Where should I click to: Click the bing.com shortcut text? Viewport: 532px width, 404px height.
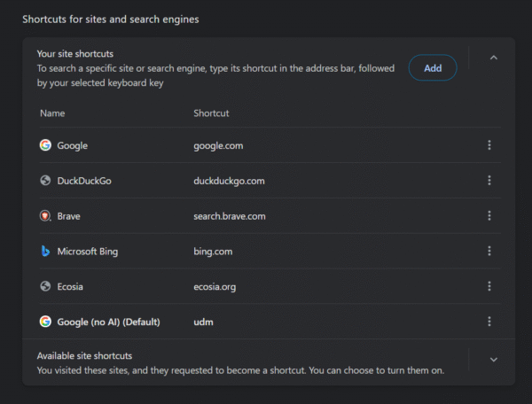point(213,252)
